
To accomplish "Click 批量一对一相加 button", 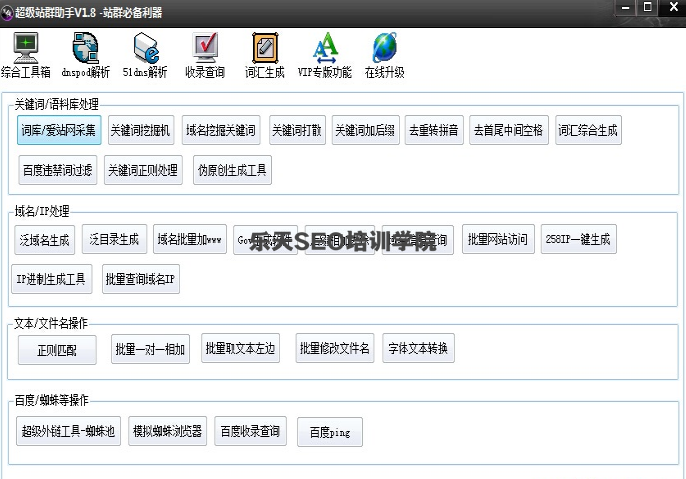I will 150,349.
